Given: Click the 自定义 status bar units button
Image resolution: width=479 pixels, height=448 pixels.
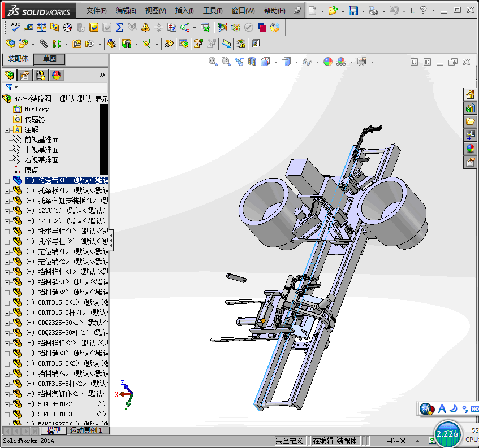Looking at the screenshot, I should pos(396,441).
